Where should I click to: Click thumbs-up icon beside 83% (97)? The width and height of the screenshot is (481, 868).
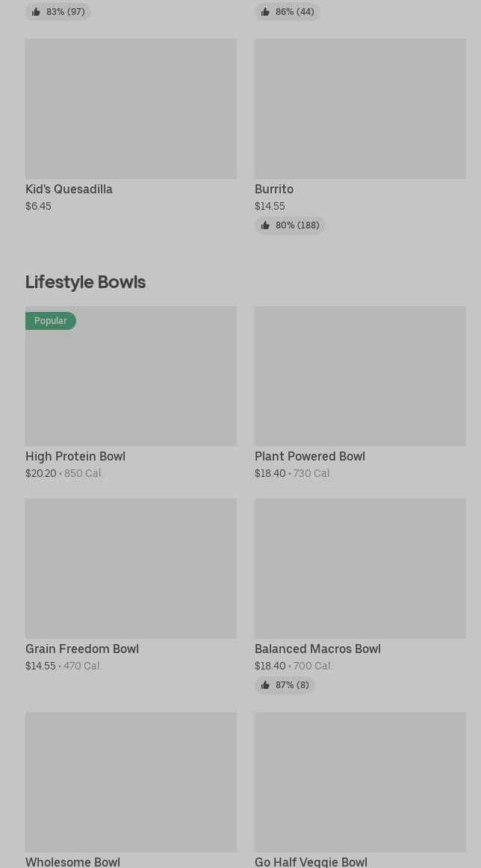[x=36, y=12]
